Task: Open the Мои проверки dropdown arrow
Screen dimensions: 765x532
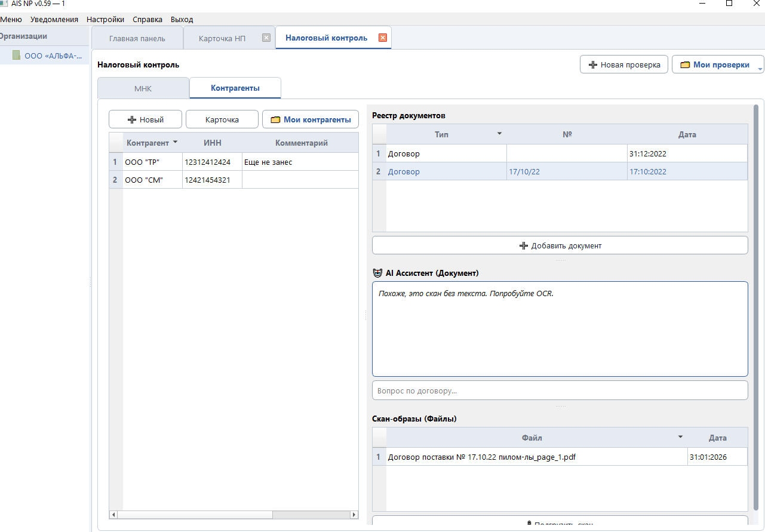Action: point(760,67)
